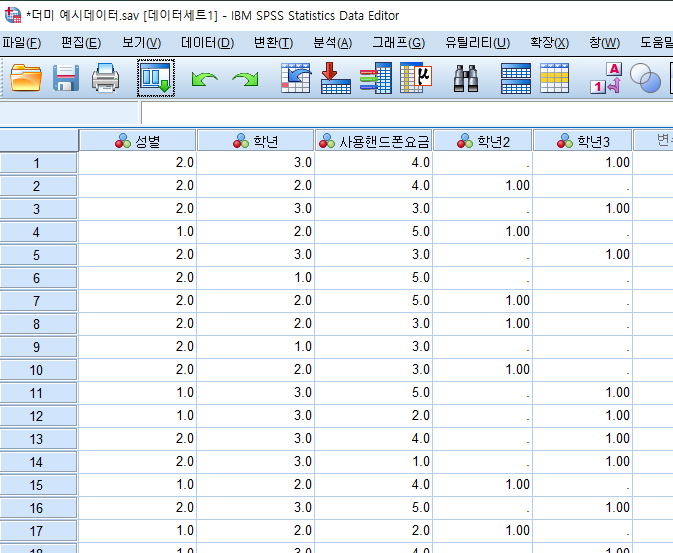Image resolution: width=673 pixels, height=553 pixels.
Task: Select row header 10
Action: (38, 370)
